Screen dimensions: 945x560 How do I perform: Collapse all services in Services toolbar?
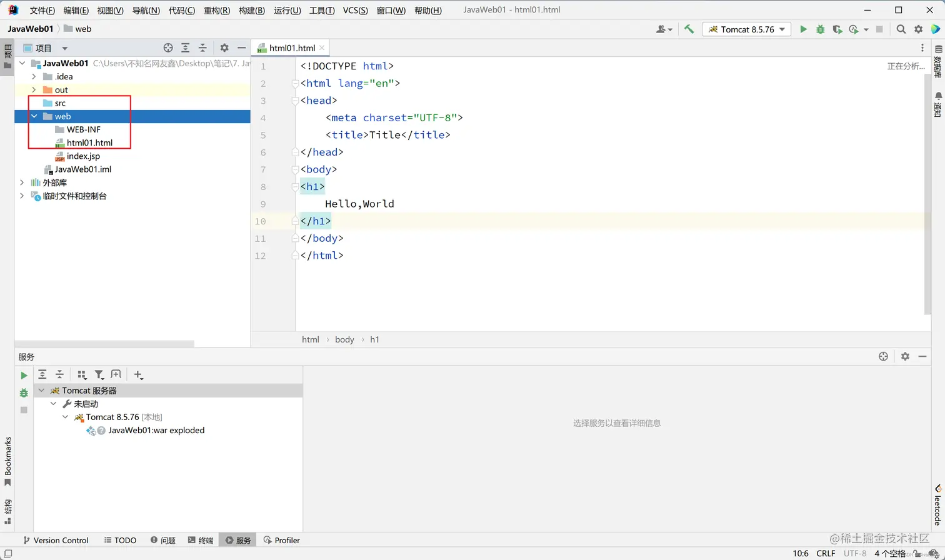click(x=59, y=374)
